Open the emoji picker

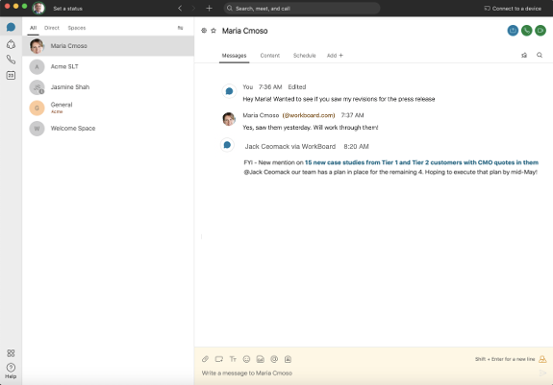247,359
